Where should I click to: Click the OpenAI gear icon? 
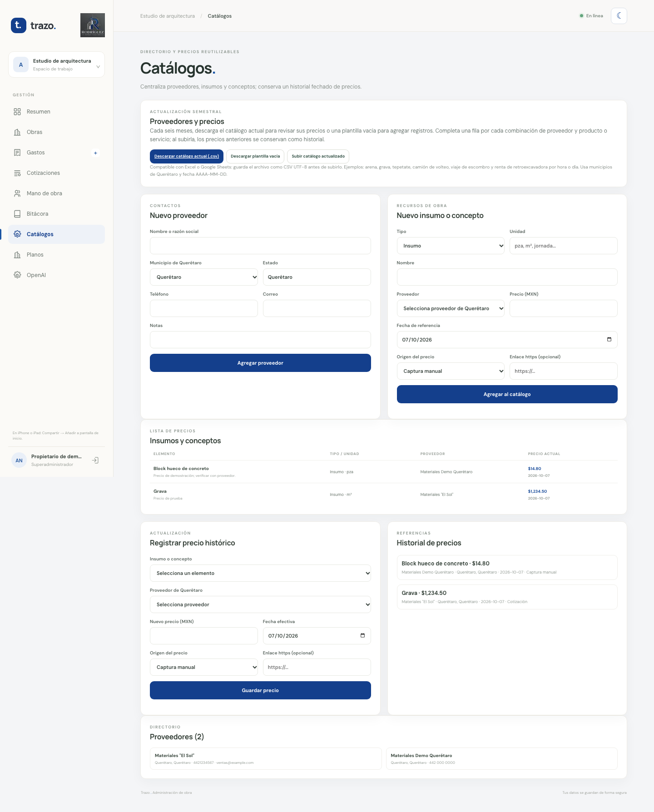[x=17, y=275]
